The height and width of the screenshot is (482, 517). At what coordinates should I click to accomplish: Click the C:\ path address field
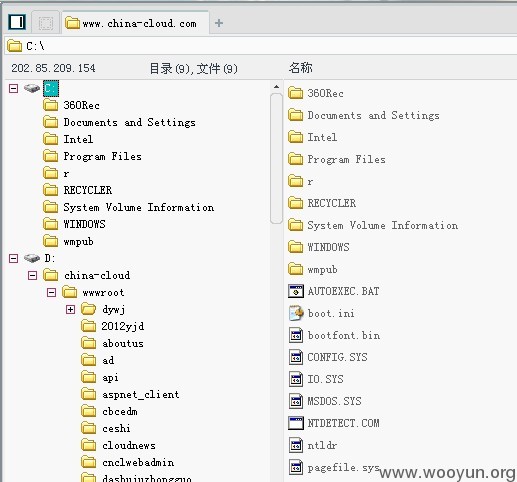(x=261, y=46)
